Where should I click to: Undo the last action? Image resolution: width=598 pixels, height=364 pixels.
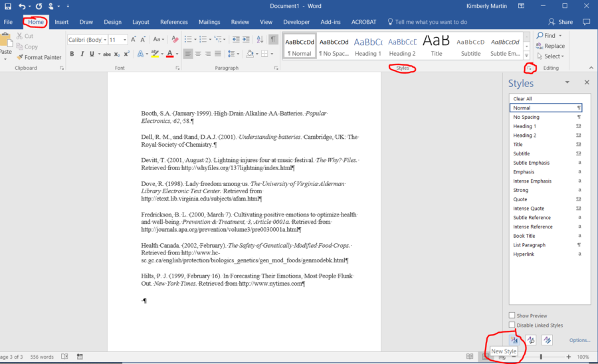[22, 6]
